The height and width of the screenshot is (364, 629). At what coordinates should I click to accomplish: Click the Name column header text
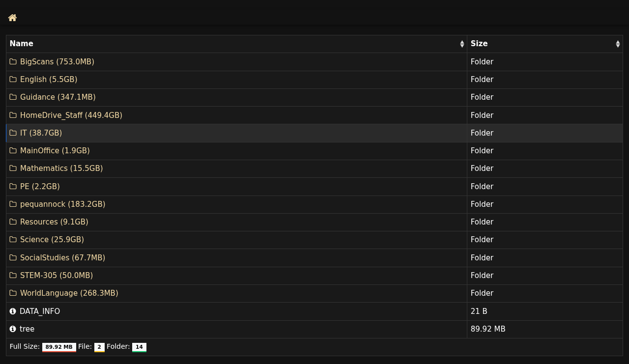click(22, 44)
